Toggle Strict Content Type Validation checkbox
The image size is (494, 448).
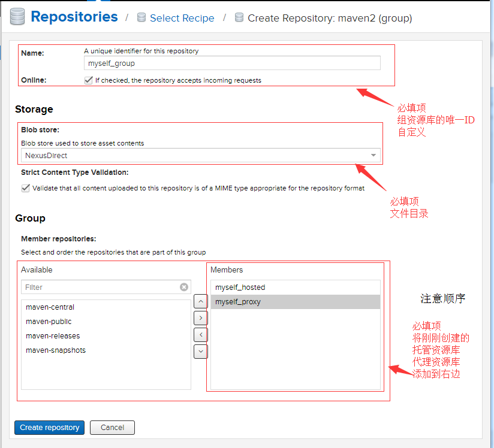coord(26,188)
